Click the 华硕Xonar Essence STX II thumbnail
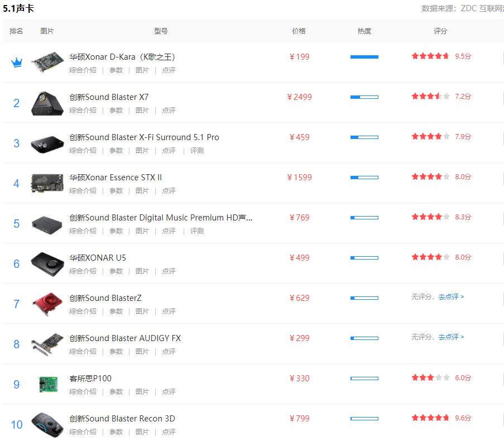This screenshot has height=441, width=504. pyautogui.click(x=48, y=183)
